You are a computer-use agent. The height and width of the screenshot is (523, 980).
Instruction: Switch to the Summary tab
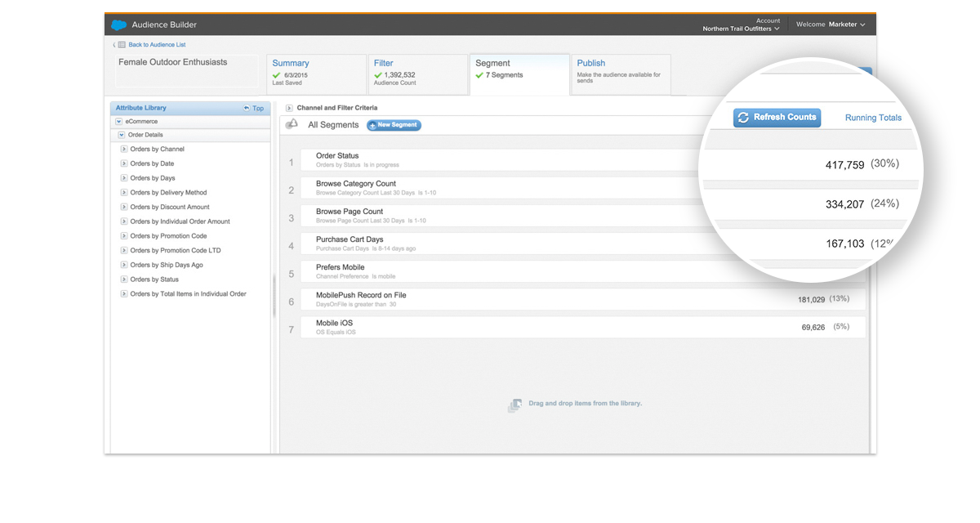coord(291,63)
